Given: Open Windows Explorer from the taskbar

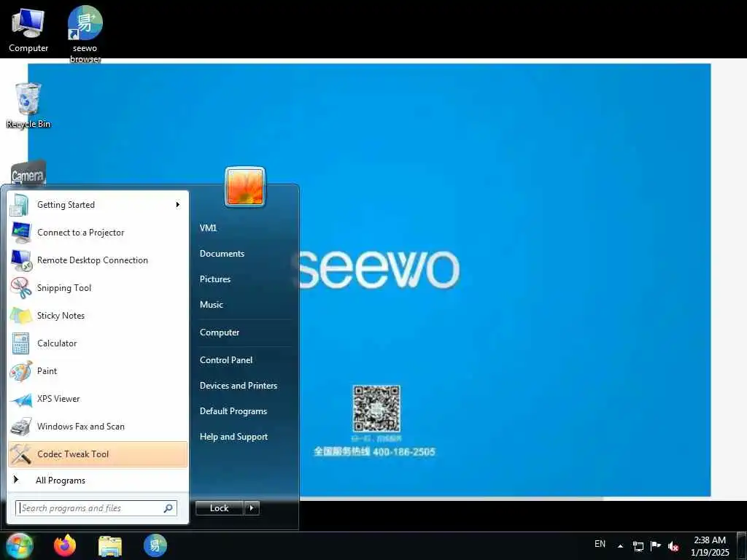Looking at the screenshot, I should pyautogui.click(x=110, y=546).
